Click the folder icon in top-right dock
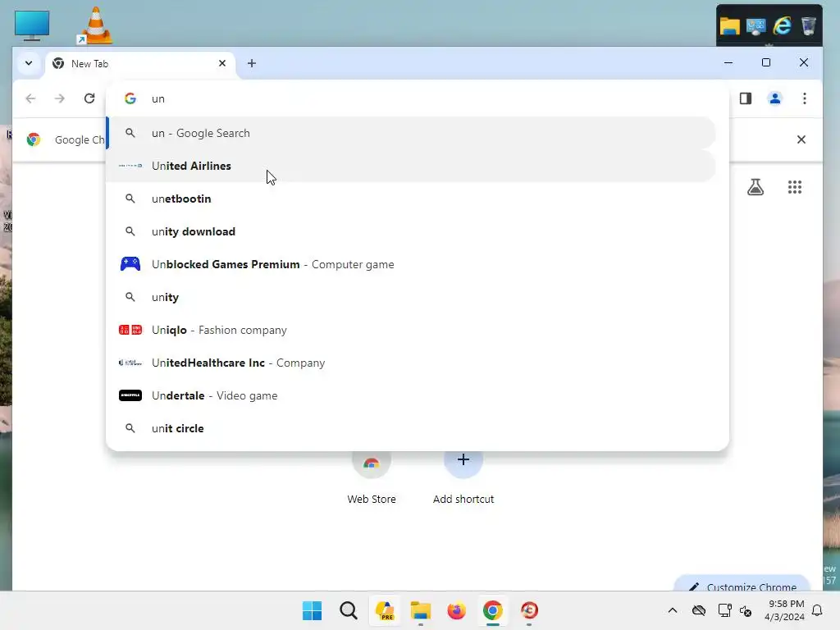Viewport: 840px width, 630px height. (x=729, y=25)
